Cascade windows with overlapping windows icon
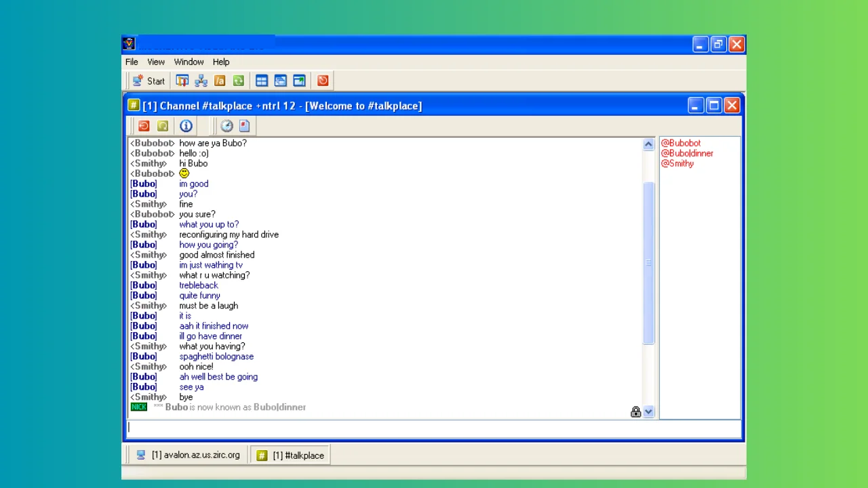The height and width of the screenshot is (488, 868). pos(281,81)
